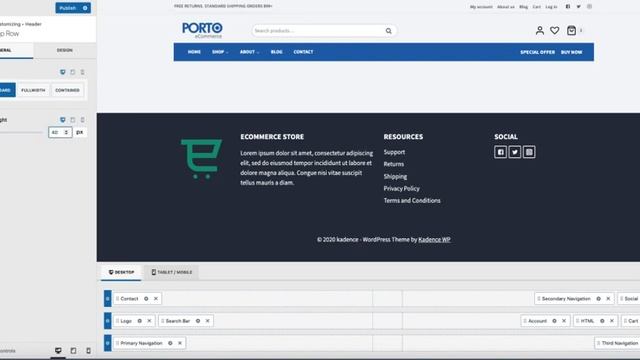Click the Special Offer link

(x=537, y=52)
